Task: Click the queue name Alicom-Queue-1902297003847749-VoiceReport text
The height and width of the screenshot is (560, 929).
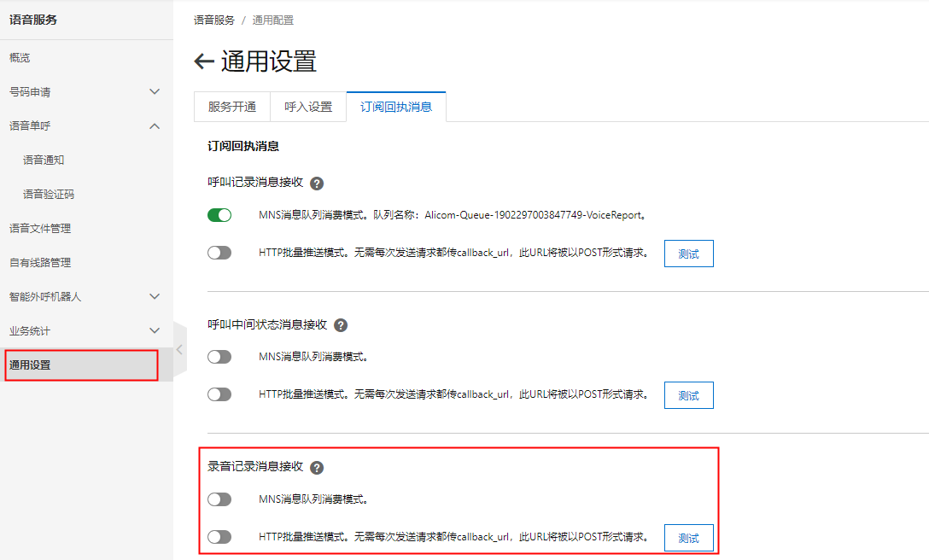Action: [x=534, y=215]
